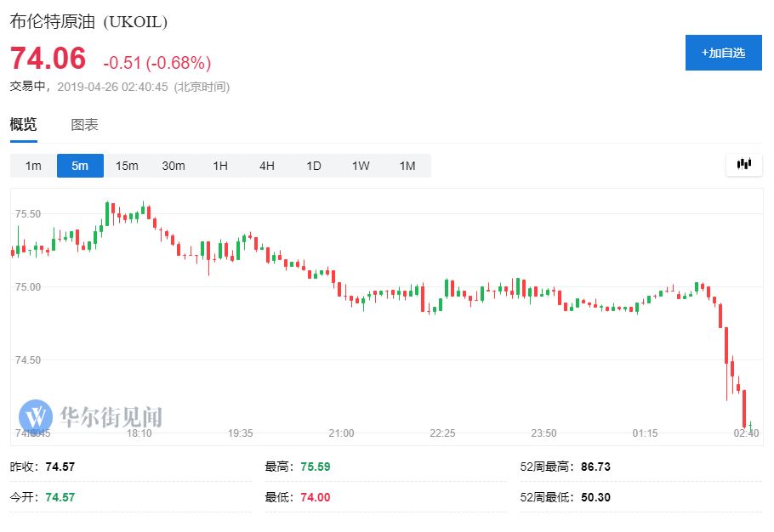Switch to the 概览 tab

pos(24,125)
